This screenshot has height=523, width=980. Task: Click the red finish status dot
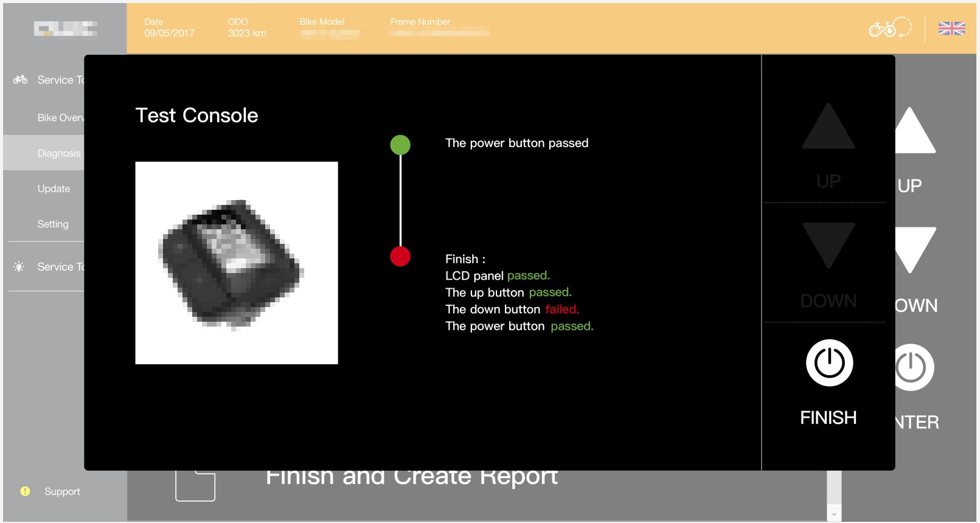400,257
